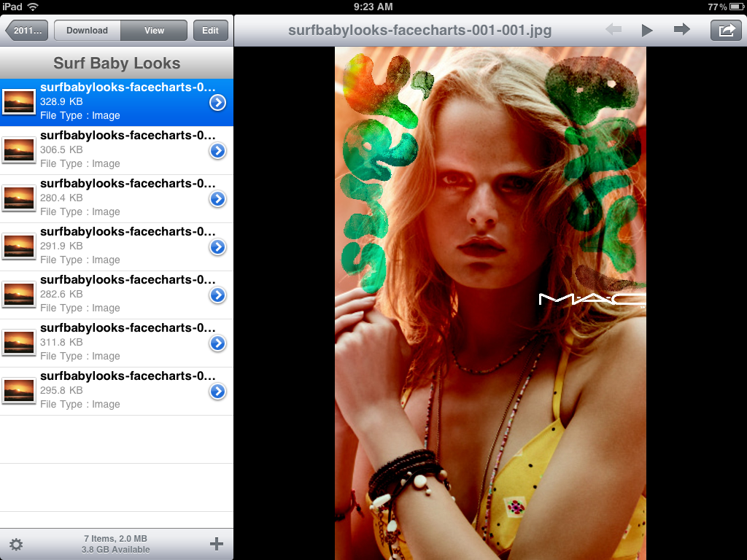This screenshot has width=747, height=560.
Task: Tap the battery icon in status bar
Action: (737, 7)
